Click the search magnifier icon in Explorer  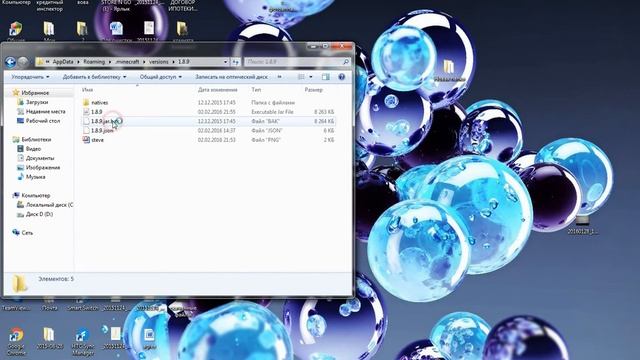pyautogui.click(x=346, y=62)
